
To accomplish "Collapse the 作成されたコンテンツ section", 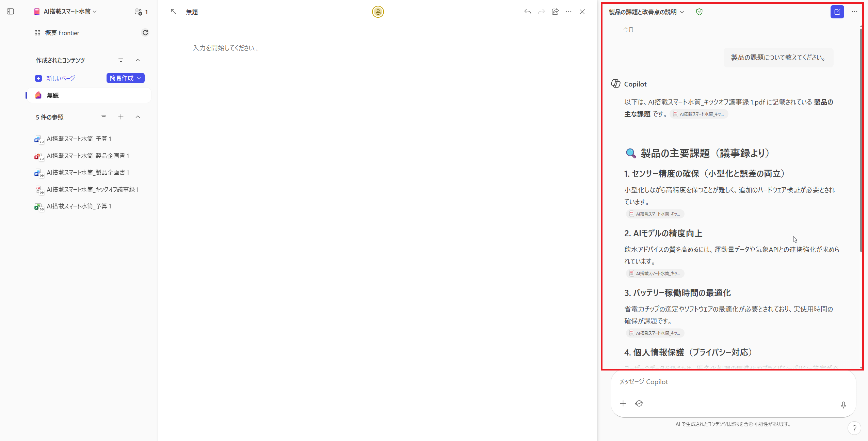I will (138, 60).
